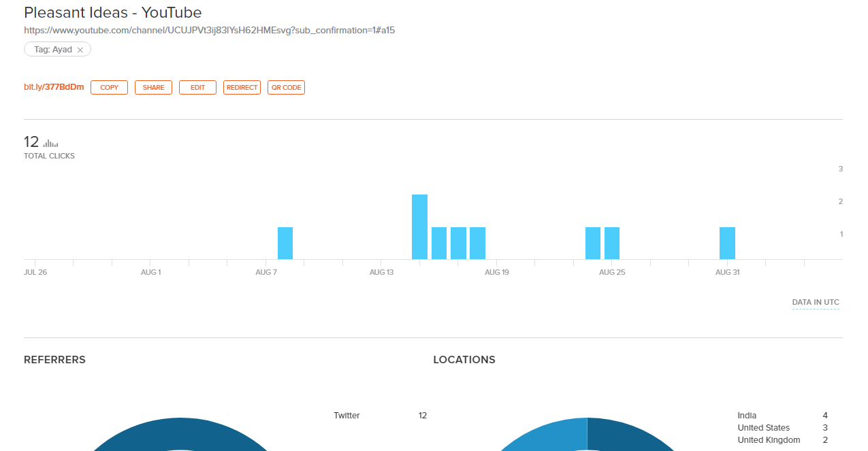Click the REDIRECT button
868x451 pixels.
coord(242,87)
